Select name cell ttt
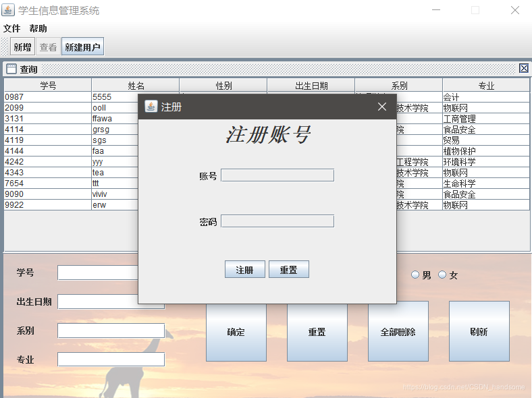The image size is (532, 398). click(x=115, y=183)
